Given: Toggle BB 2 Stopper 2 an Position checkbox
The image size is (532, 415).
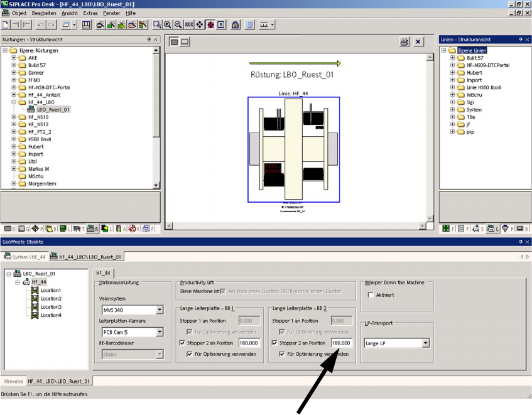Looking at the screenshot, I should click(274, 343).
